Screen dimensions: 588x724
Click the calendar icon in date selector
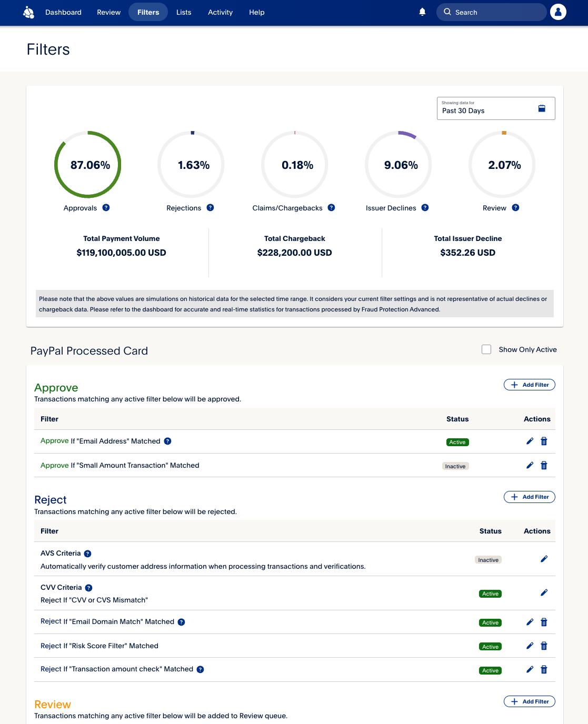[x=542, y=108]
